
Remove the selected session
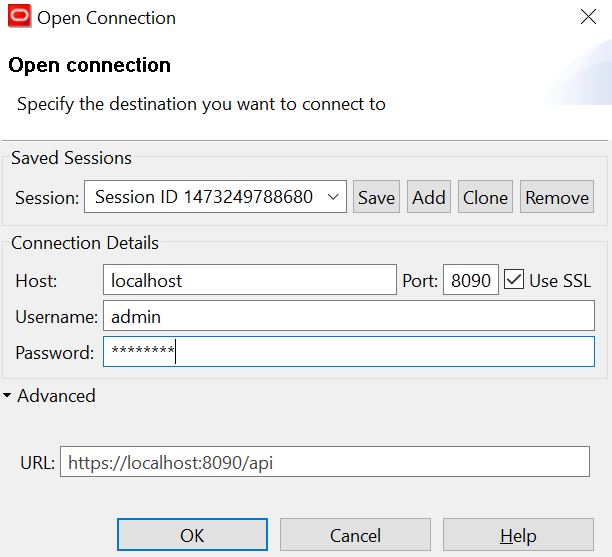pos(557,197)
